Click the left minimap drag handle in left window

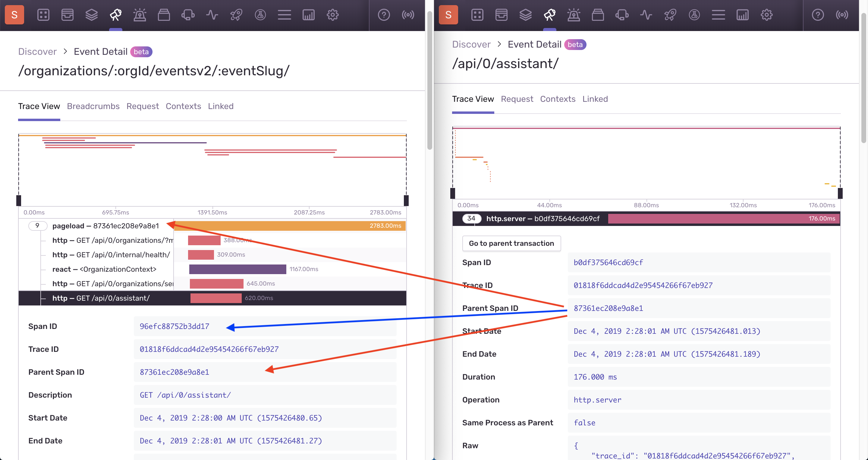(19, 200)
